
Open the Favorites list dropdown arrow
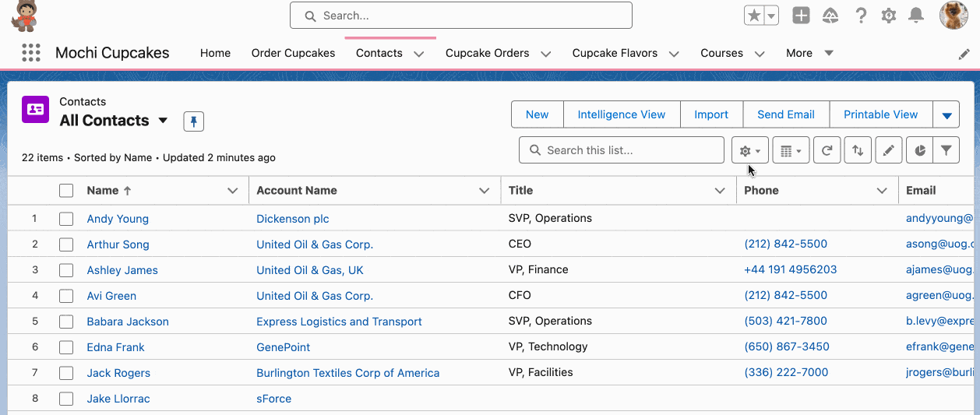coord(771,16)
